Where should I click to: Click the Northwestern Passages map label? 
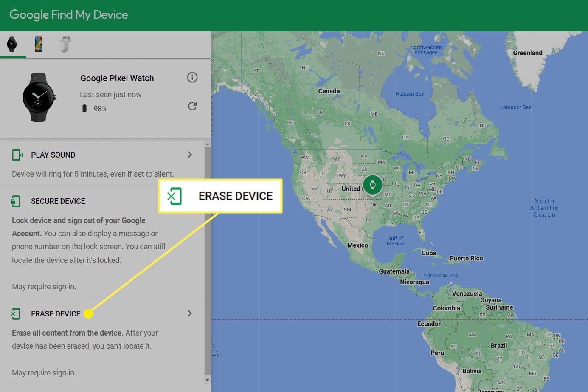pyautogui.click(x=426, y=50)
